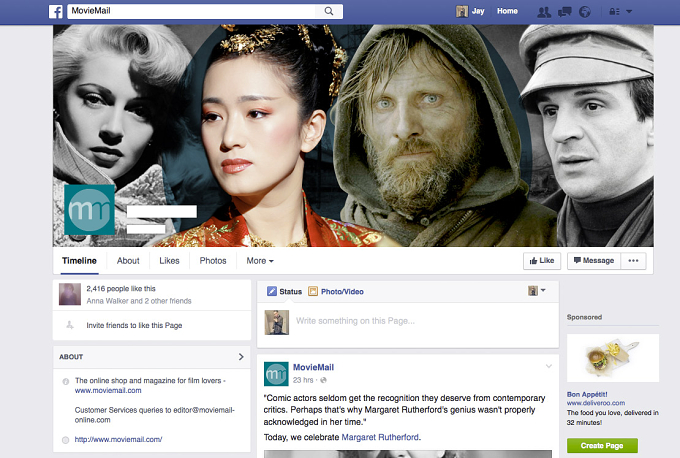Screen dimensions: 680x458
Task: Click the public globe icon on the post
Action: click(x=323, y=380)
